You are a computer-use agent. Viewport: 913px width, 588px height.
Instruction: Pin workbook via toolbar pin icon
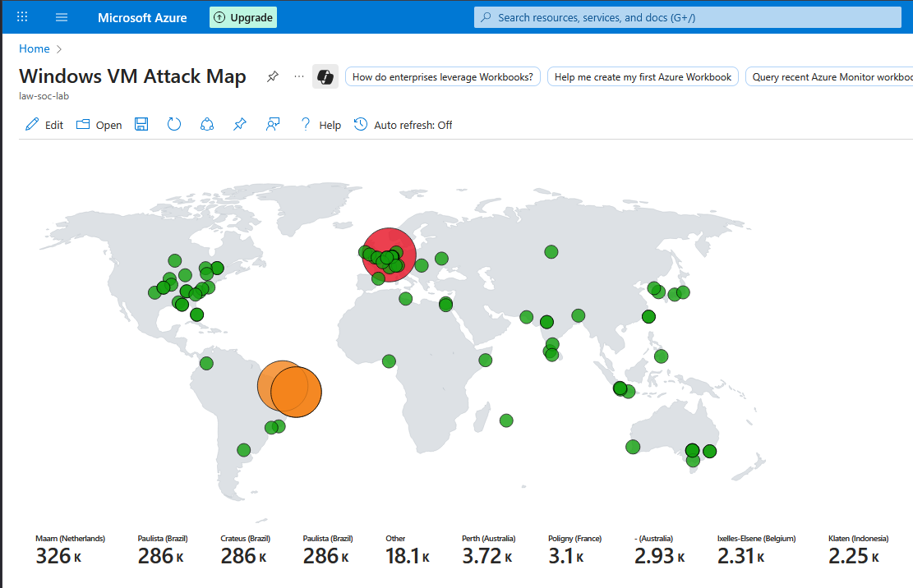(x=239, y=124)
